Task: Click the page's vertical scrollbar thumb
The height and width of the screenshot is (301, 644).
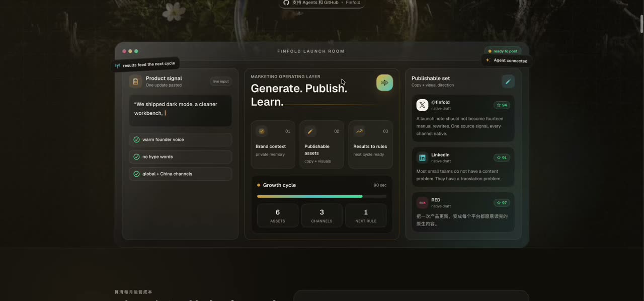Action: (x=641, y=24)
